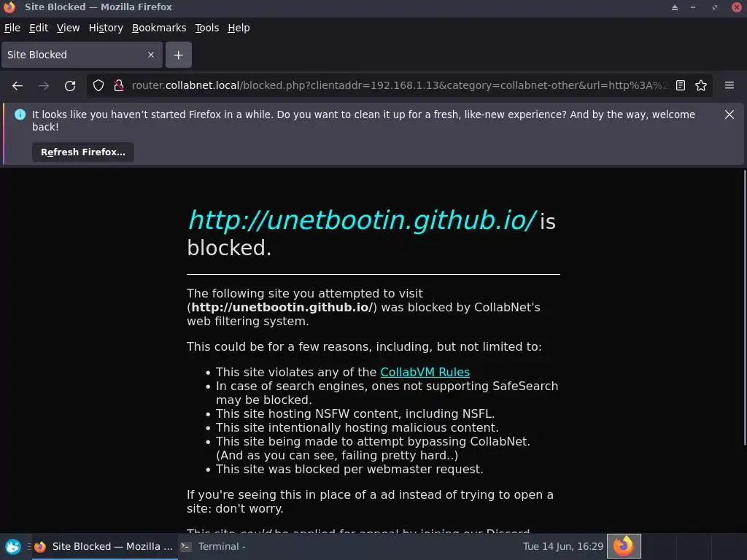This screenshot has width=747, height=560.
Task: Click text 'This site was blocked per webmaster request.'
Action: tap(349, 470)
